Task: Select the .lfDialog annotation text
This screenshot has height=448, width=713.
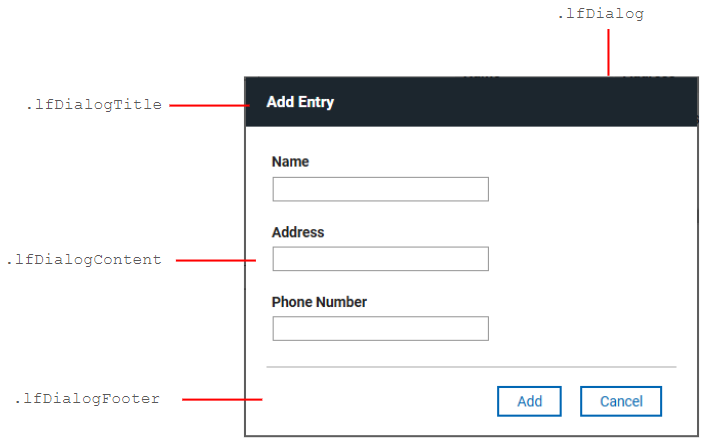Action: coord(599,14)
